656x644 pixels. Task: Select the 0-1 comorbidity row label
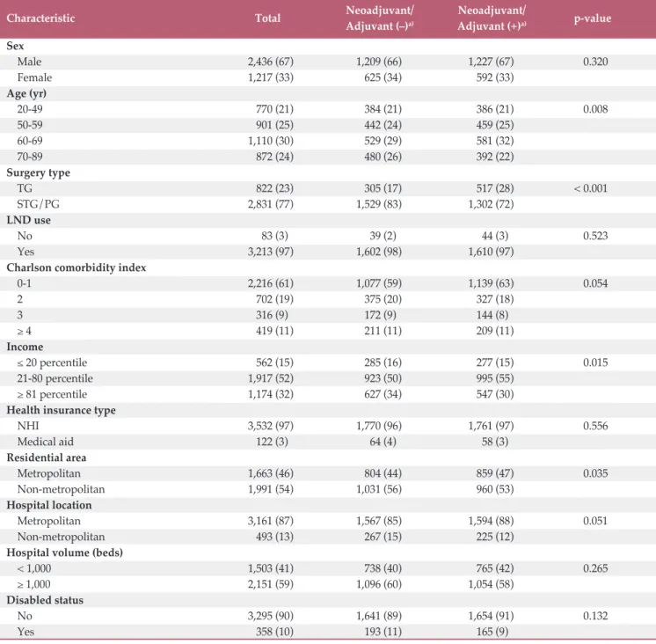(x=25, y=283)
